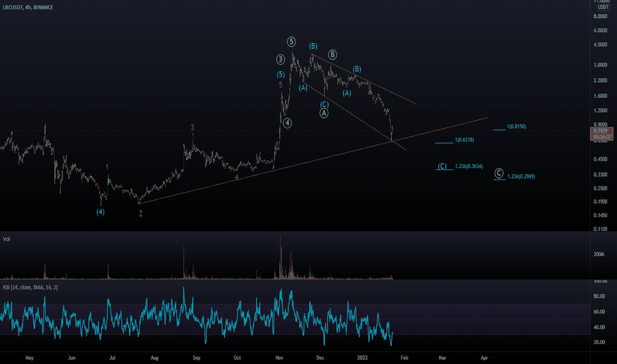Image resolution: width=617 pixels, height=364 pixels.
Task: Click Mar on the time axis
Action: click(x=442, y=358)
